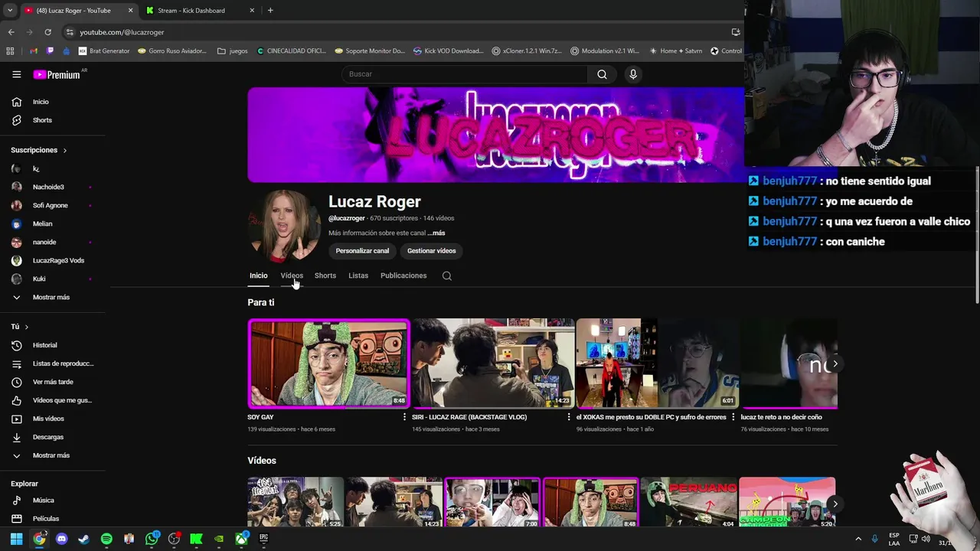The width and height of the screenshot is (980, 551).
Task: Expand the Tú section chevron
Action: (26, 327)
